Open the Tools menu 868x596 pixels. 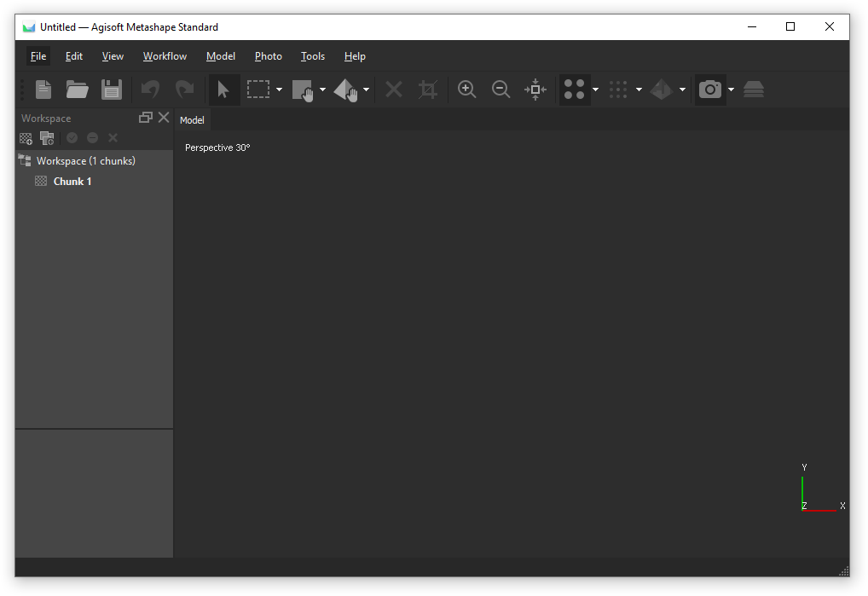coord(312,56)
